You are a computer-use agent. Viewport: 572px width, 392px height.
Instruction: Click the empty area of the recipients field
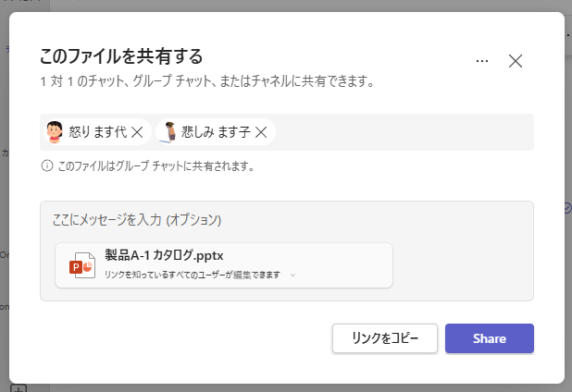(404, 132)
